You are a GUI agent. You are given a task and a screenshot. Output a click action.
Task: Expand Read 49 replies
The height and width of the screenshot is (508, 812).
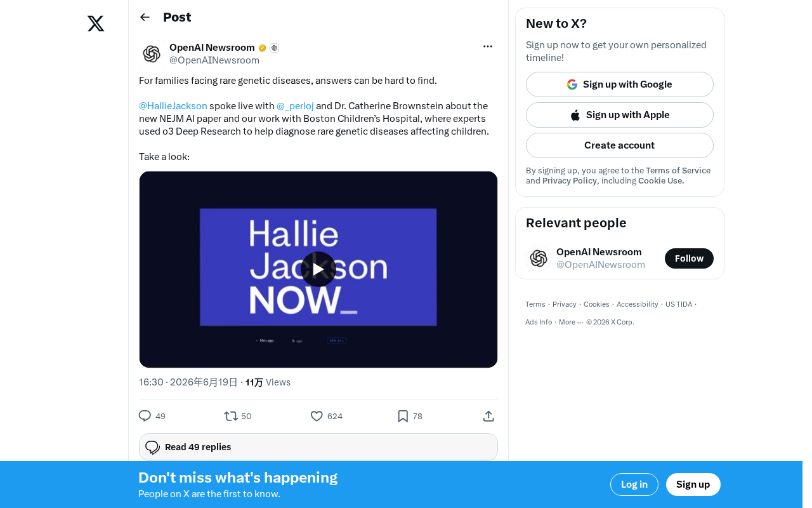click(x=318, y=447)
